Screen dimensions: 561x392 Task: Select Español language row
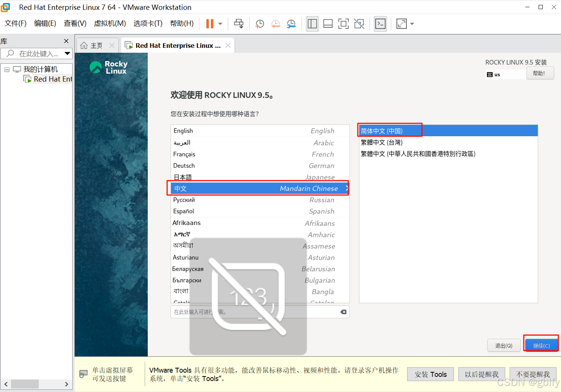pos(260,211)
